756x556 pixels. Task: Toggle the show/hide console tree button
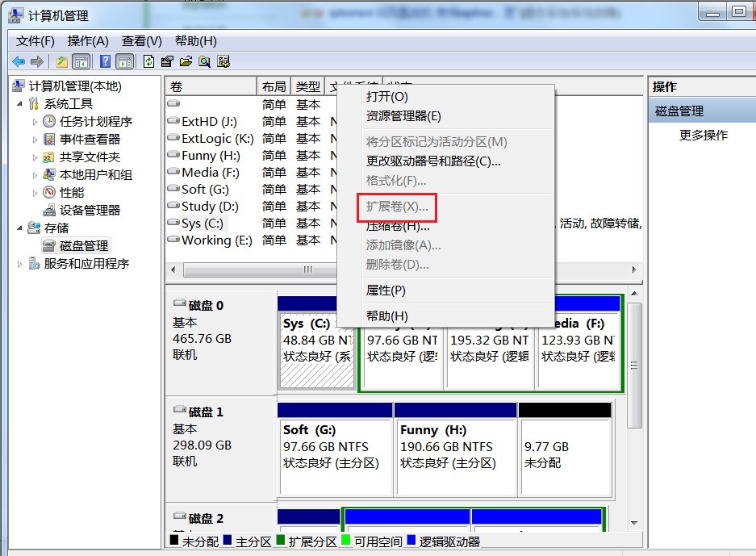(81, 61)
